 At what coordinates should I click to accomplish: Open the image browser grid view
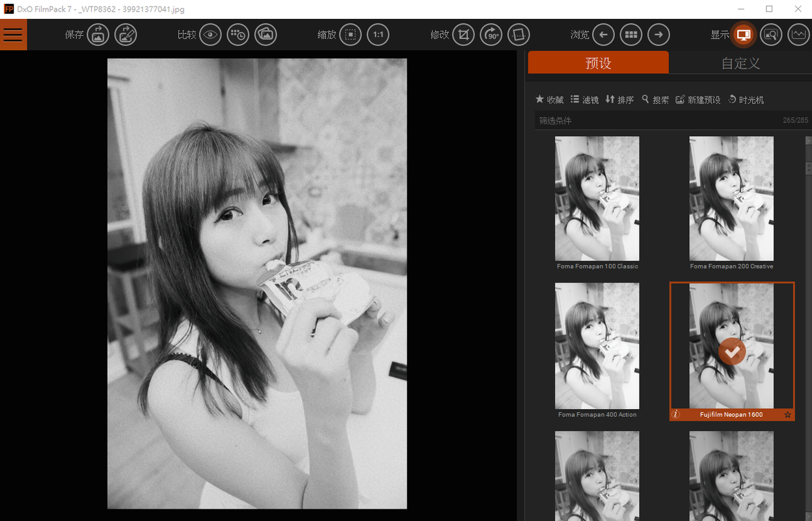(631, 35)
